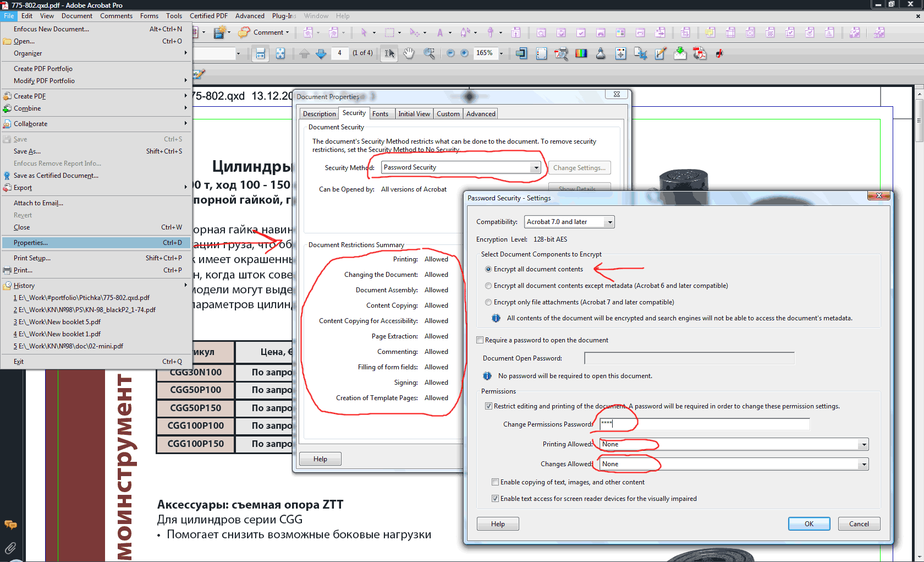Select Encrypt only file attachments option

[488, 302]
